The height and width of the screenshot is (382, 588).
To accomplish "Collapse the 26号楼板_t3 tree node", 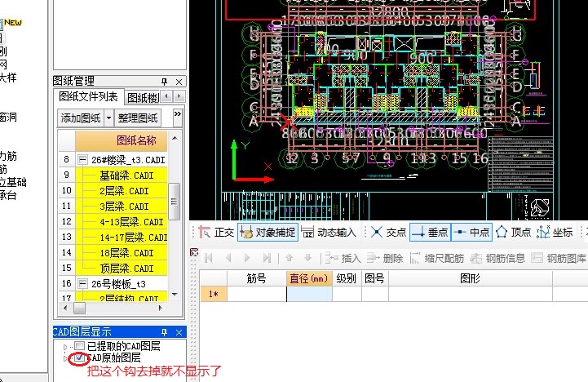I will [x=82, y=284].
